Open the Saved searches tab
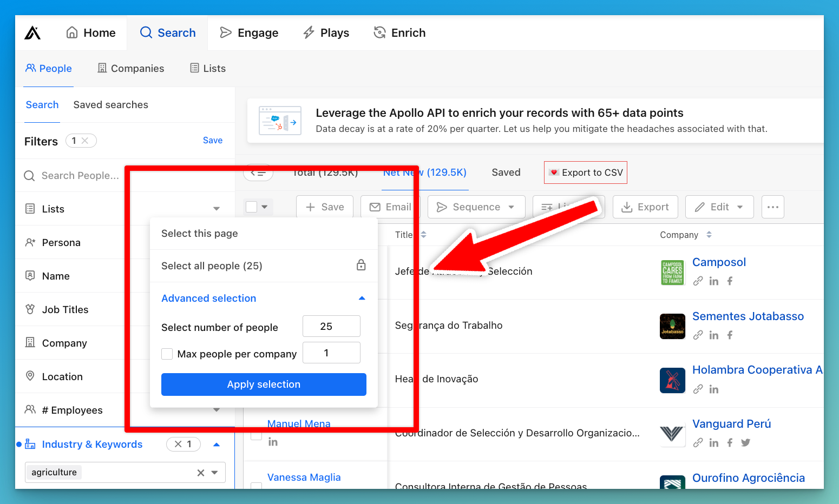This screenshot has height=504, width=839. point(111,105)
